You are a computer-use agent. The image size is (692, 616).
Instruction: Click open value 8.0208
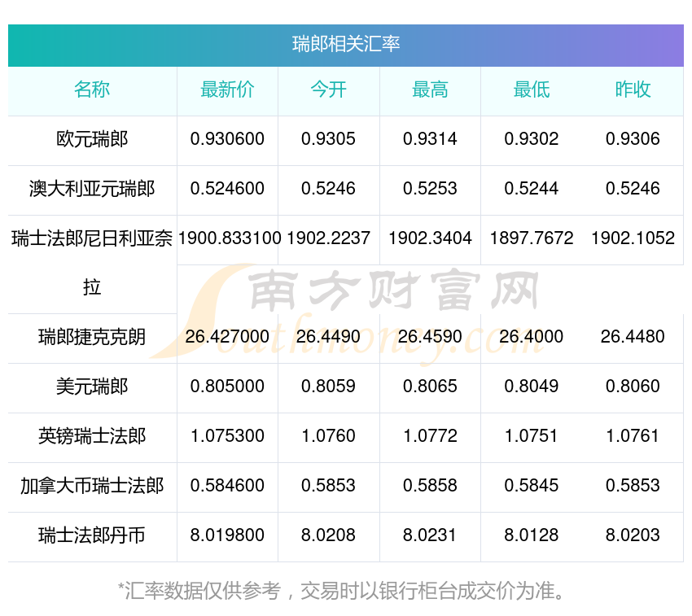click(328, 535)
